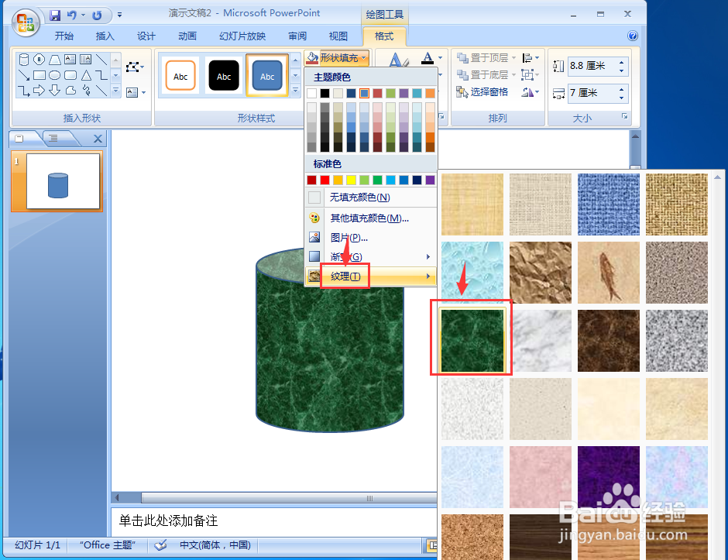Select slide 1 thumbnail in slide panel
Image resolution: width=728 pixels, height=560 pixels.
click(x=63, y=181)
